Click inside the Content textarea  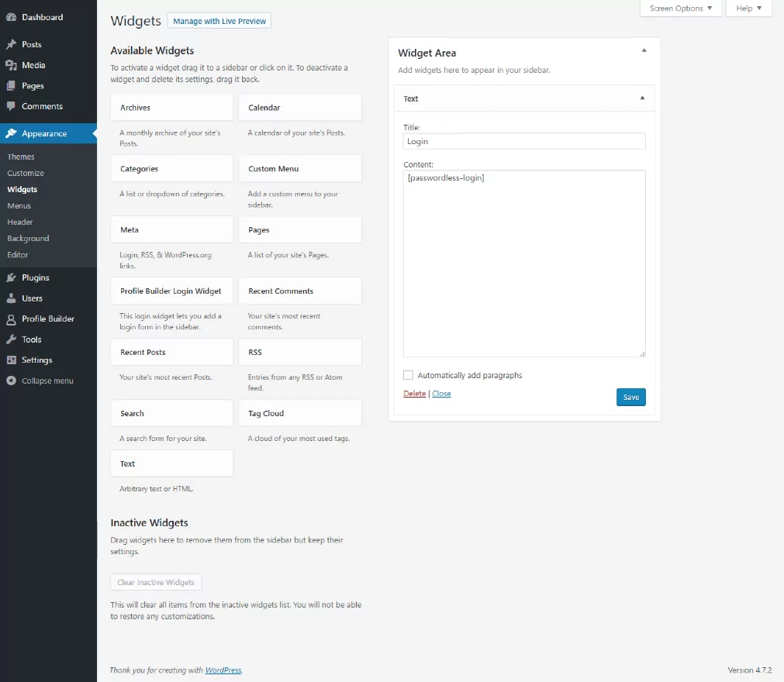point(524,263)
